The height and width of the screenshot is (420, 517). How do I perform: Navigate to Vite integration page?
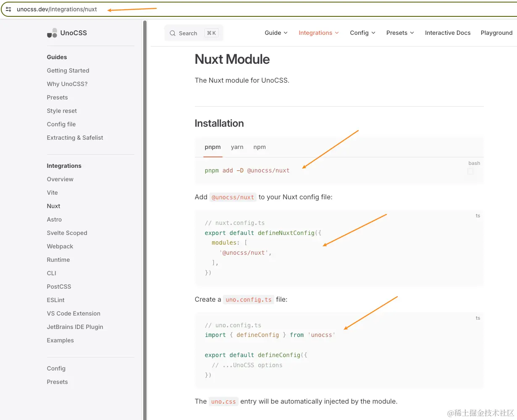pos(52,193)
